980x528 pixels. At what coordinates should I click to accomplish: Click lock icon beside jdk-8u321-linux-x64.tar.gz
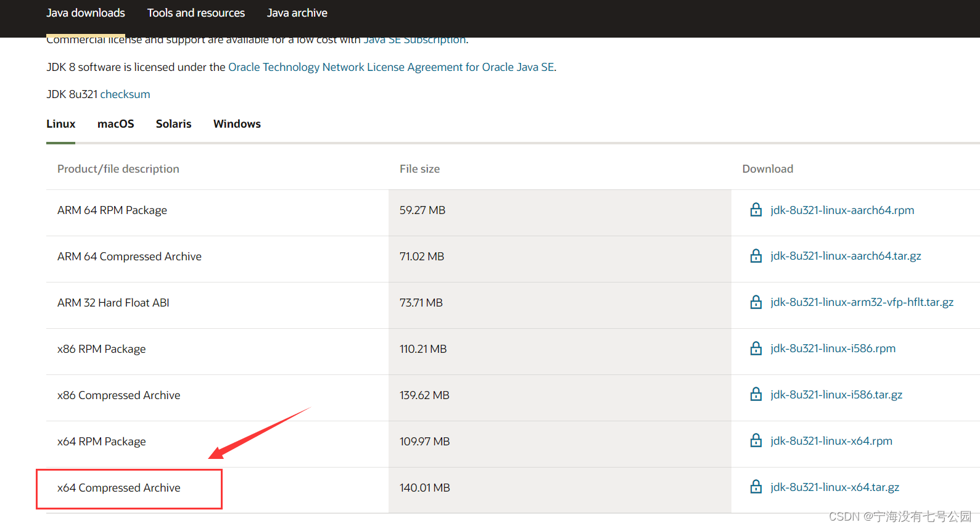pos(756,487)
